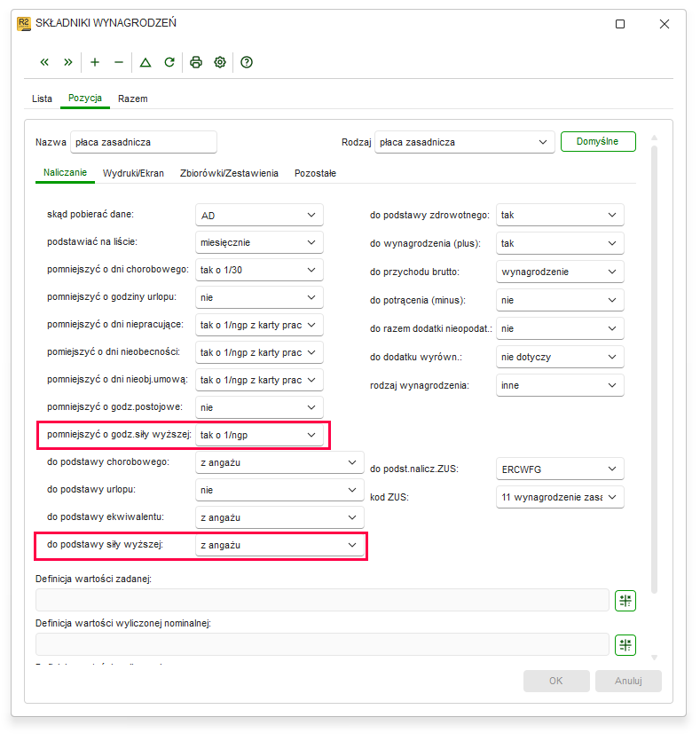
Task: Open 'rodzaj wynagrodzenia' dropdown
Action: (560, 385)
